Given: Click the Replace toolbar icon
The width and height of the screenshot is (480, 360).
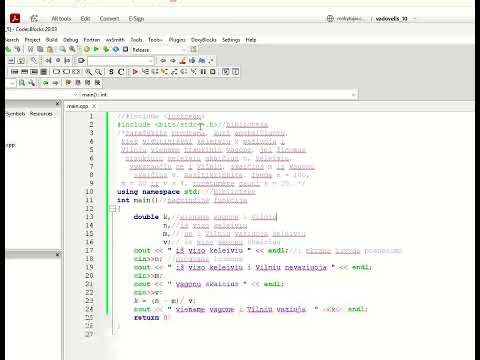Looking at the screenshot, I should pyautogui.click(x=72, y=50).
